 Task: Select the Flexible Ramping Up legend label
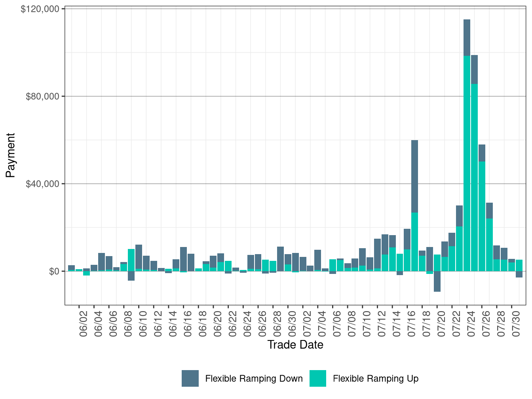click(376, 379)
